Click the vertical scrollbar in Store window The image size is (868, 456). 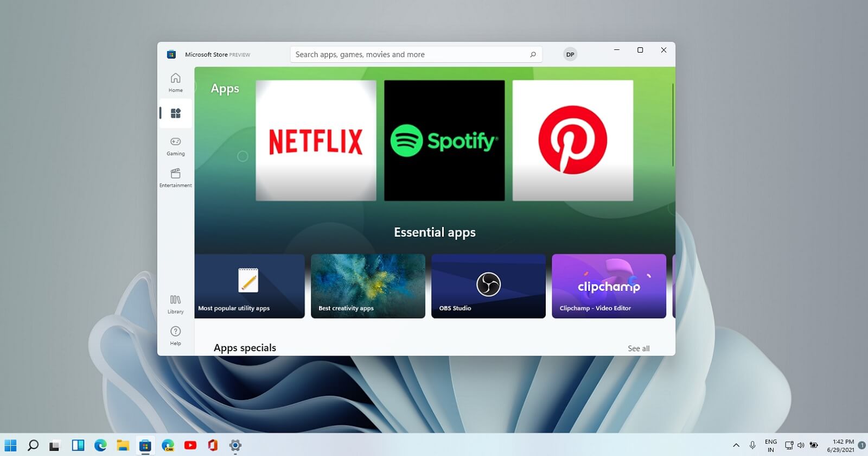tap(673, 125)
